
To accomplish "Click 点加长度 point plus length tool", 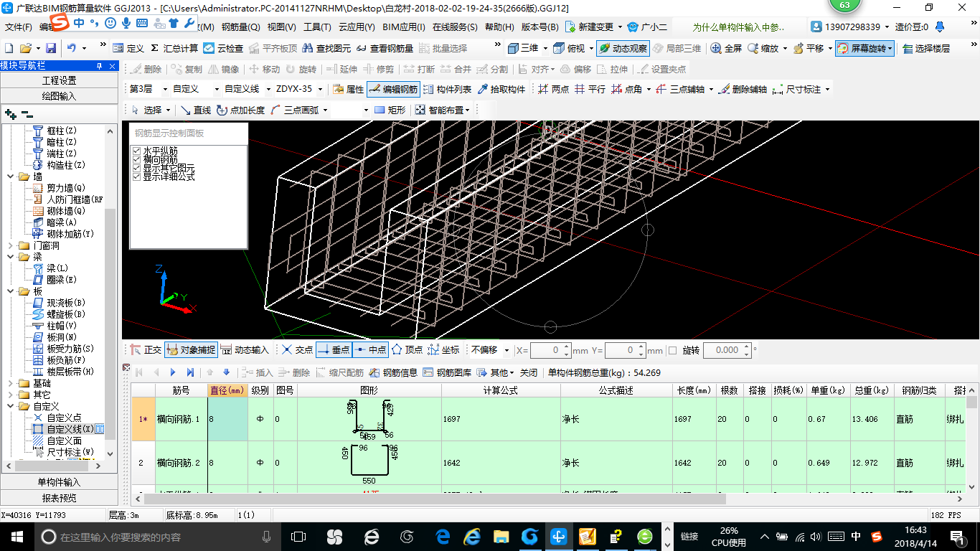I will coord(240,110).
